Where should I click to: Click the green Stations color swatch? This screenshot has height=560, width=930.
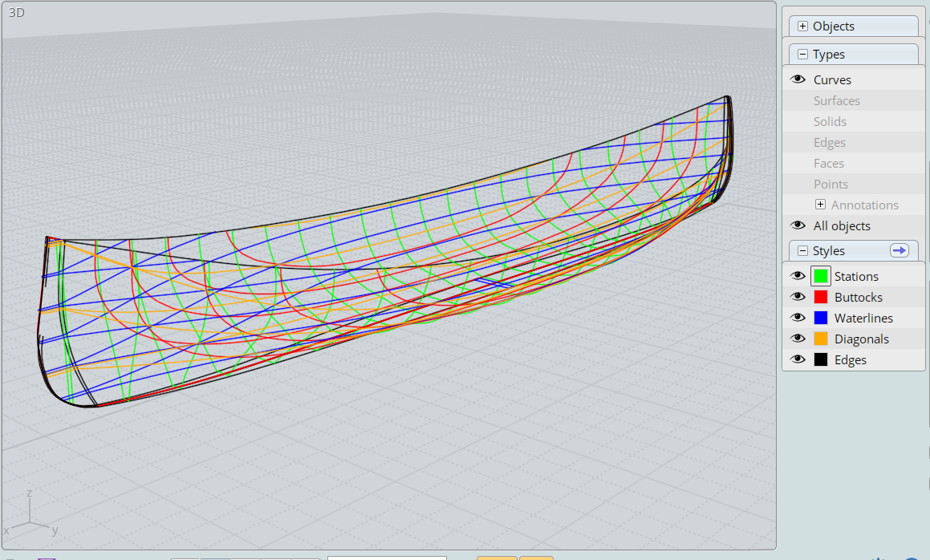click(x=821, y=276)
